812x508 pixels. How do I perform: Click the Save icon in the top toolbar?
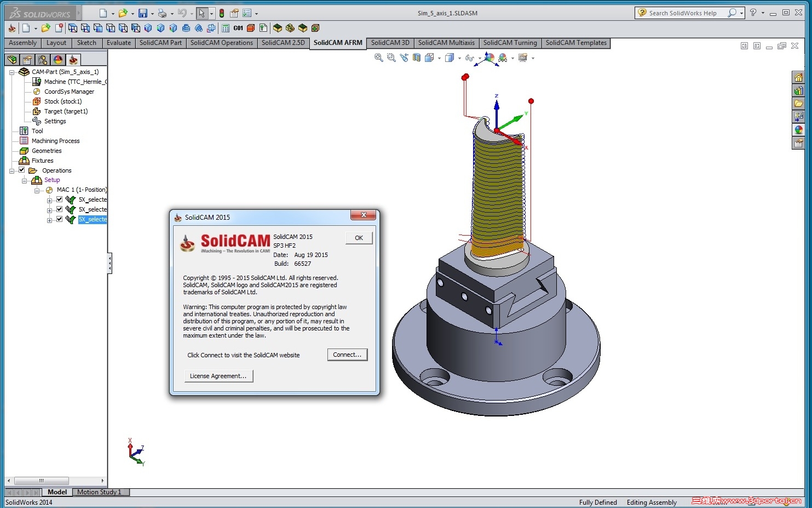point(142,13)
